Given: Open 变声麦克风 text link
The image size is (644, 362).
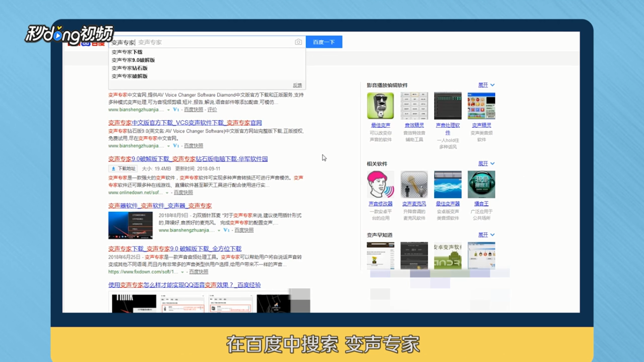Looking at the screenshot, I should pyautogui.click(x=414, y=204).
